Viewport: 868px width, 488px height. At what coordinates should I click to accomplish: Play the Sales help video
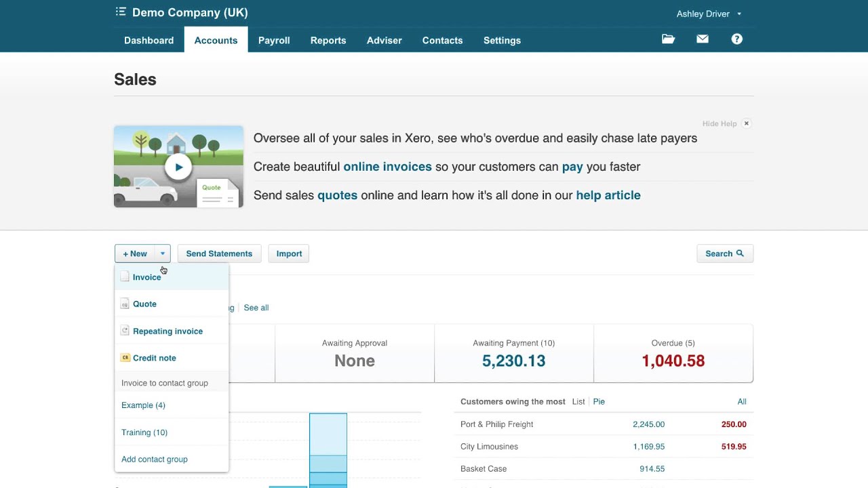click(178, 167)
